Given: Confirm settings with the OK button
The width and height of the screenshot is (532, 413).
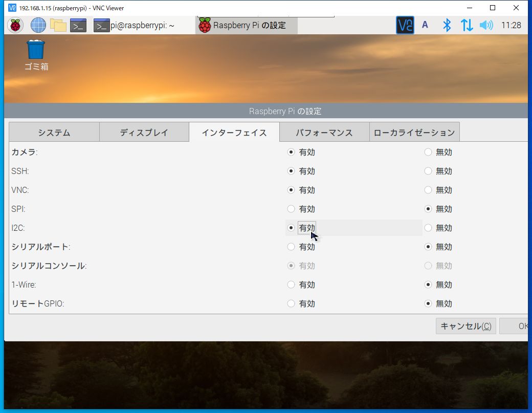Looking at the screenshot, I should [519, 326].
